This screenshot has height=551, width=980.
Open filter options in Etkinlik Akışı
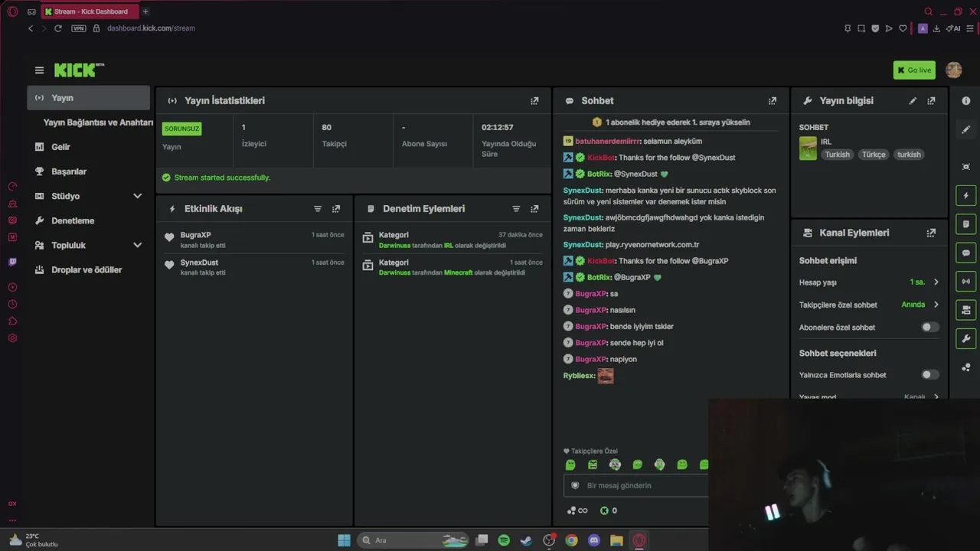click(318, 209)
